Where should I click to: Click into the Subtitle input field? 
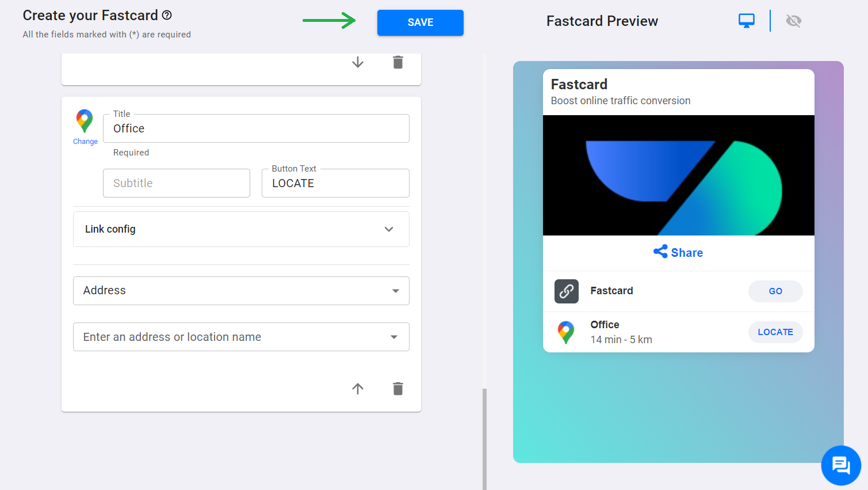click(x=177, y=183)
